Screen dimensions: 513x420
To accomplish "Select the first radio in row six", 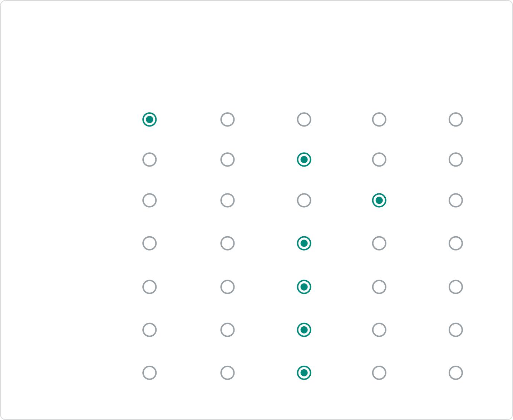I will [149, 330].
